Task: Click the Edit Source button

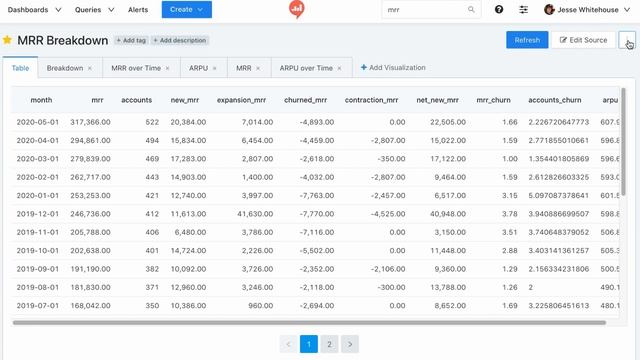Action: pos(583,40)
